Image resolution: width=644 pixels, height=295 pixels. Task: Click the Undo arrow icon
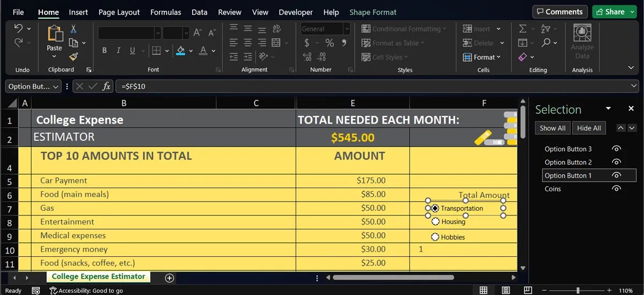coord(18,28)
